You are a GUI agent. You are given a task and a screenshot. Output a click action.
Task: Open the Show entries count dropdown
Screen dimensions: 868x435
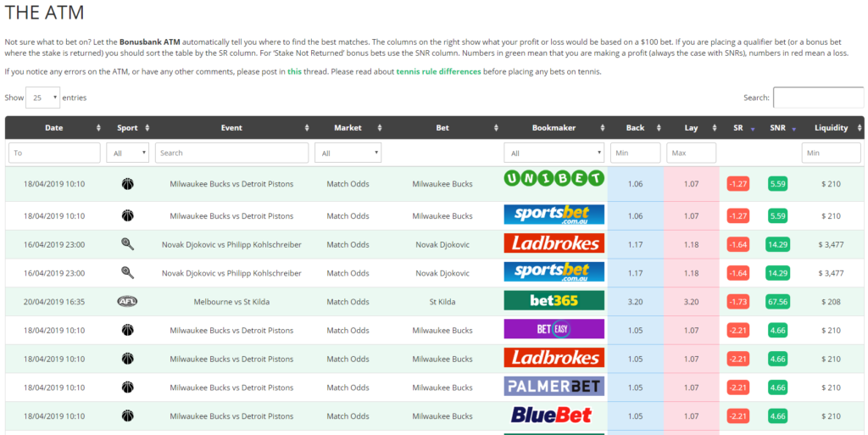(x=42, y=98)
